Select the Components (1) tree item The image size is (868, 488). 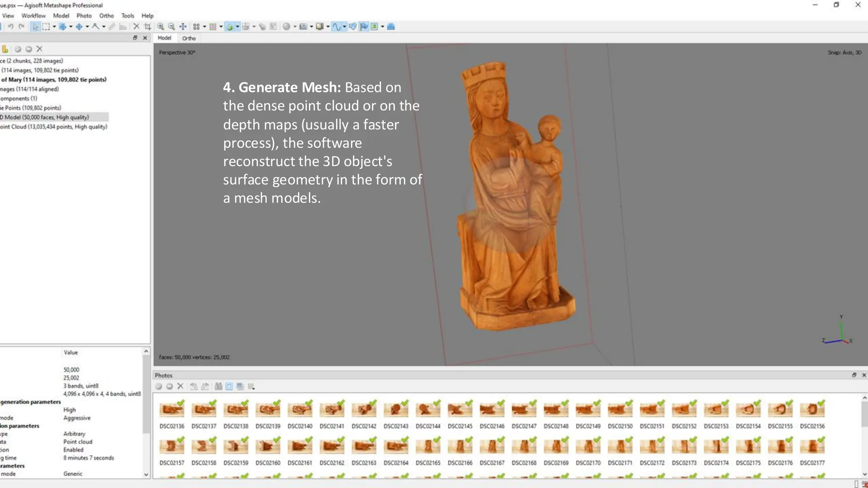point(19,99)
